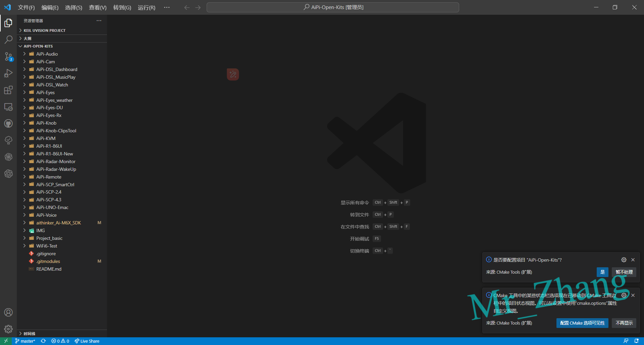Open the README.md file

point(62,269)
